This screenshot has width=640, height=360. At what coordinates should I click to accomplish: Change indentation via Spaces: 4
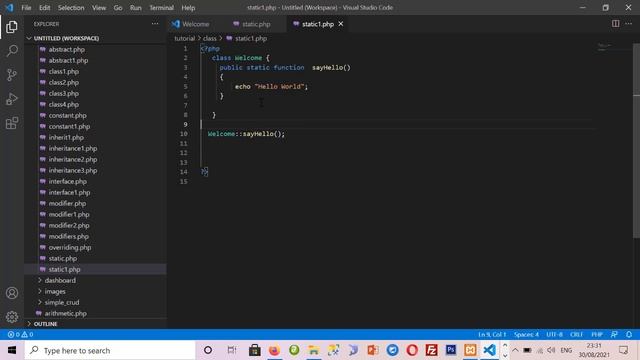tap(526, 334)
